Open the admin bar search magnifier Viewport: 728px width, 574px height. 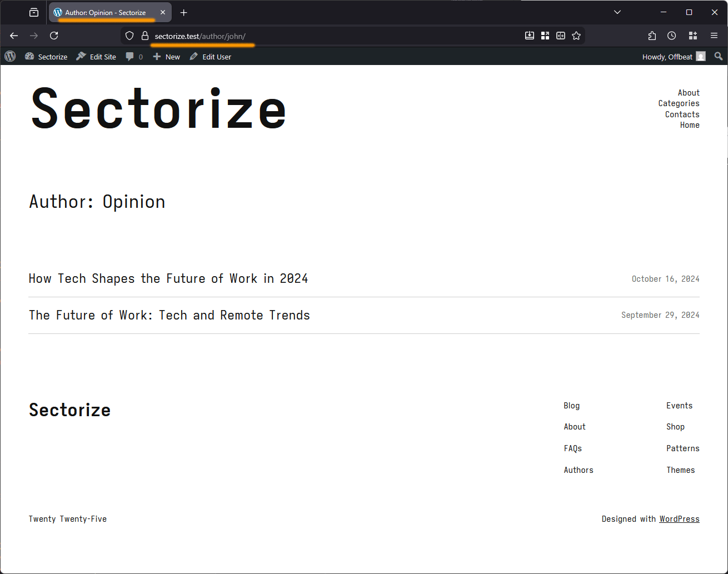(x=718, y=56)
